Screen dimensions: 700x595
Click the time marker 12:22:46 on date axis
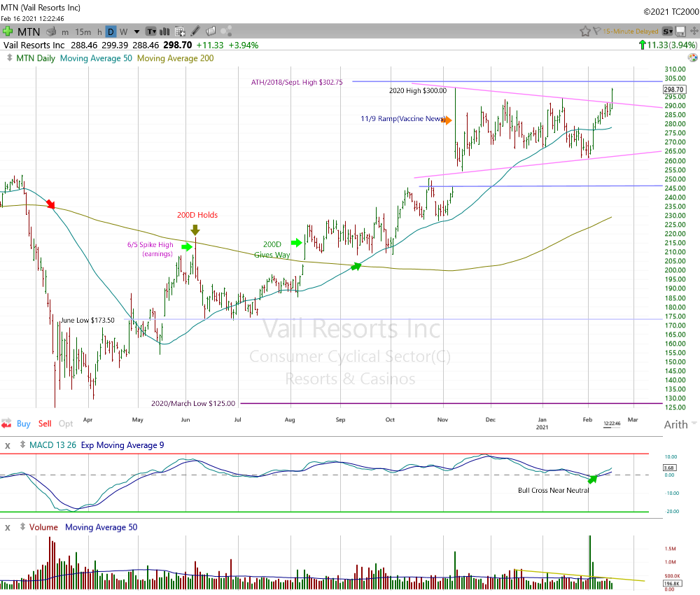click(x=612, y=423)
